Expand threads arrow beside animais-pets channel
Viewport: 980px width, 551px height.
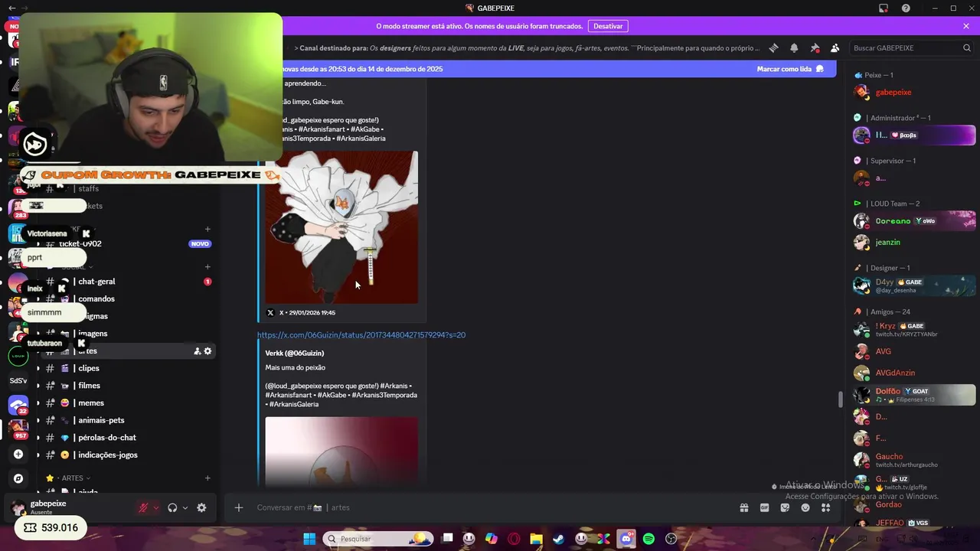(x=38, y=420)
